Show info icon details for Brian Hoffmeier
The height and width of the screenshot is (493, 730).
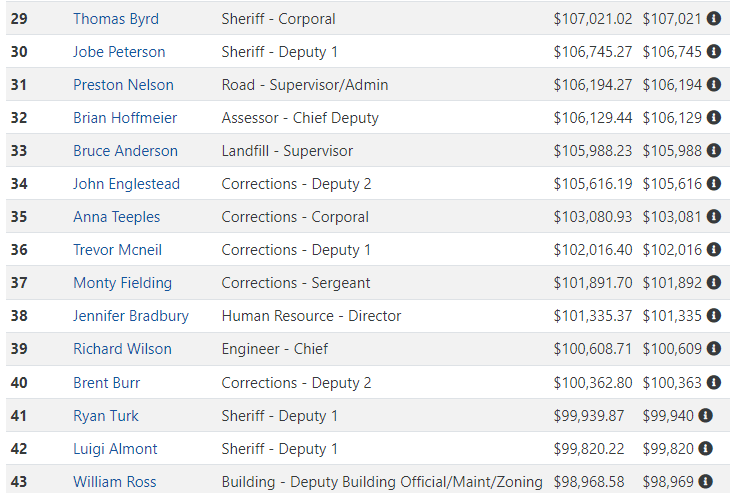[714, 117]
